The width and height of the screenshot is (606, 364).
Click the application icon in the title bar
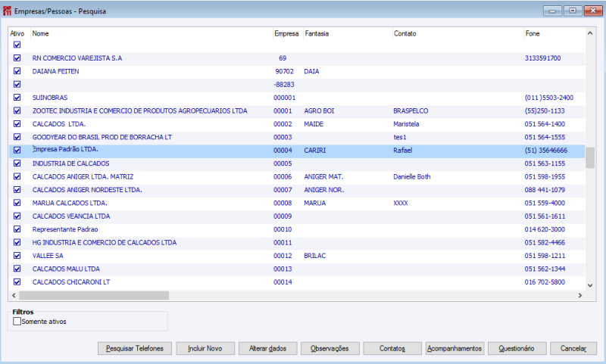(7, 11)
